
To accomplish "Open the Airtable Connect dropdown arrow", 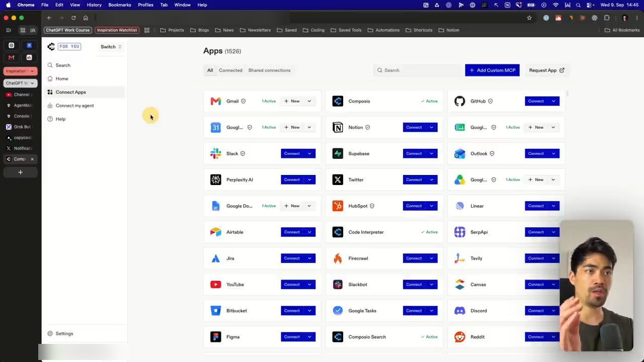I will tap(309, 232).
